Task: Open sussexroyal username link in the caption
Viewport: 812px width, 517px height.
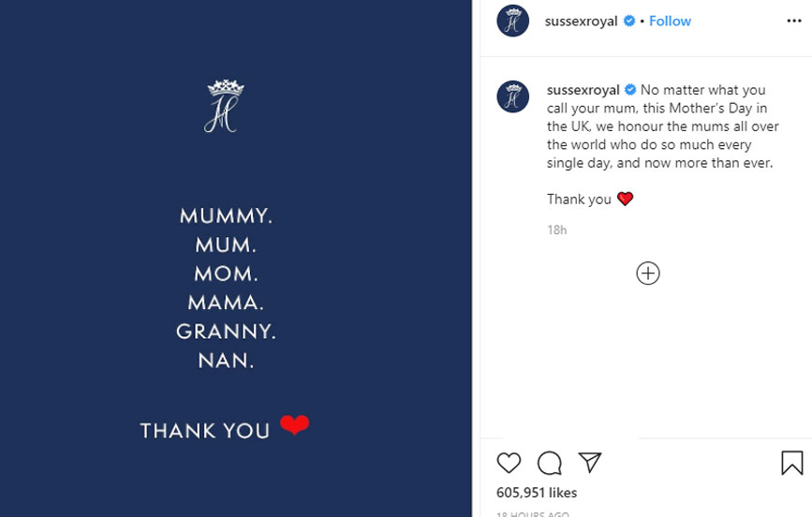Action: pos(583,90)
